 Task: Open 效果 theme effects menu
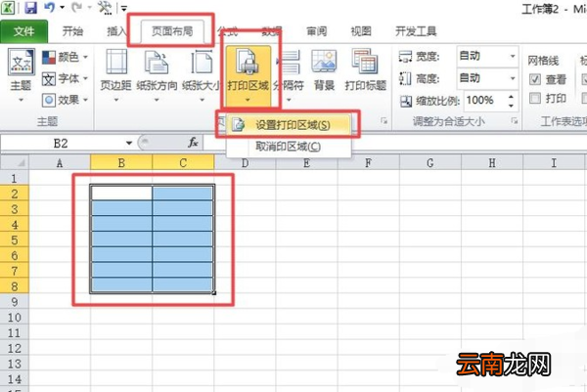[x=66, y=100]
